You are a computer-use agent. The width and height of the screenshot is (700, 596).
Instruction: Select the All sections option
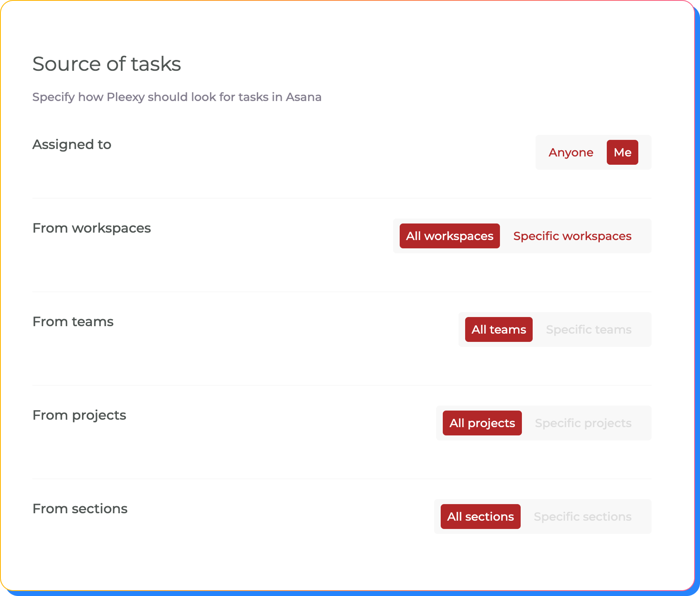click(480, 517)
